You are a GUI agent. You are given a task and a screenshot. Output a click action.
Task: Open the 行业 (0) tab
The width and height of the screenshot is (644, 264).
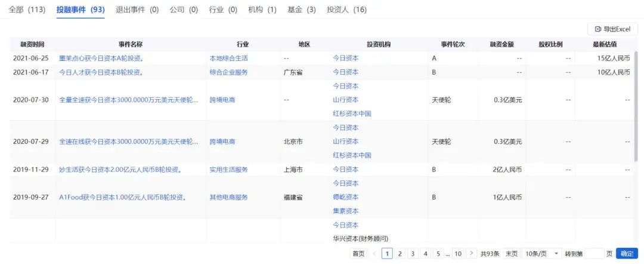point(223,10)
